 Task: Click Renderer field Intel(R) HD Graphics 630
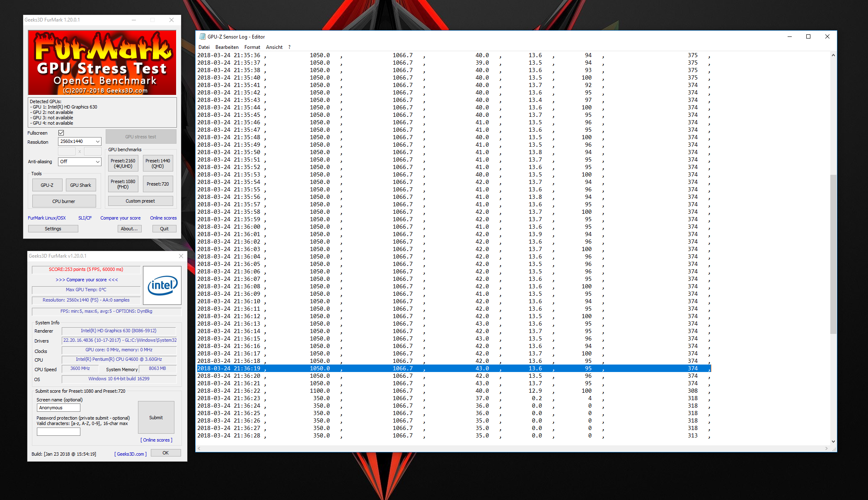pos(119,331)
